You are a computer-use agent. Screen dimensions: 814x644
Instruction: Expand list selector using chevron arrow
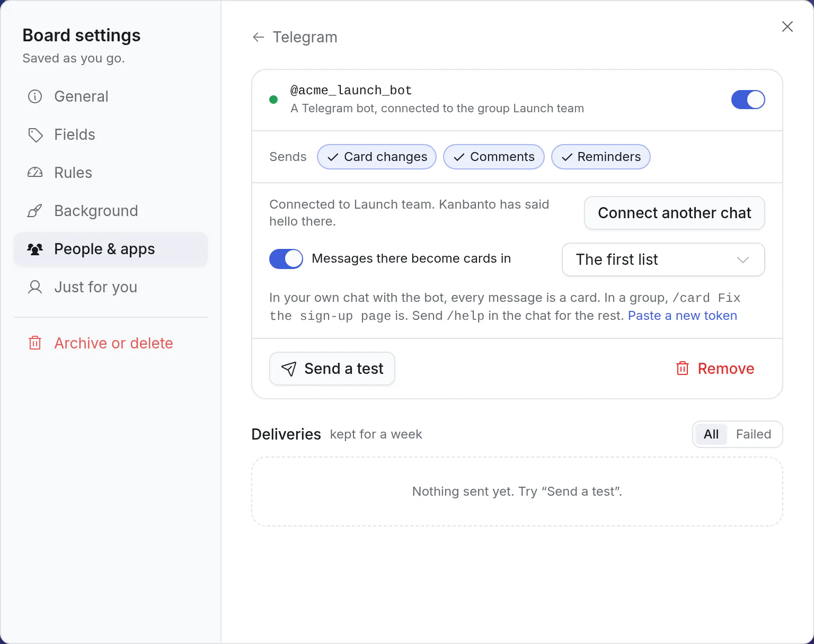743,260
